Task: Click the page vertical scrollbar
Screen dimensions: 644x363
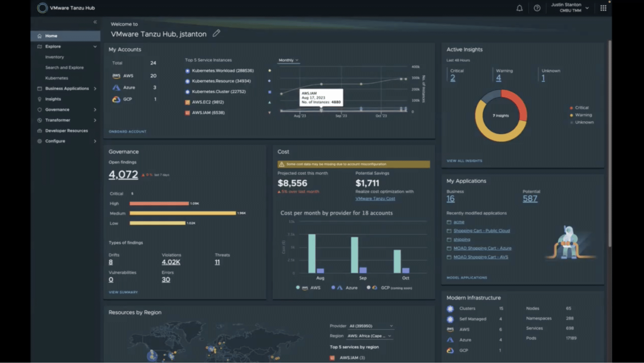Action: point(610,141)
